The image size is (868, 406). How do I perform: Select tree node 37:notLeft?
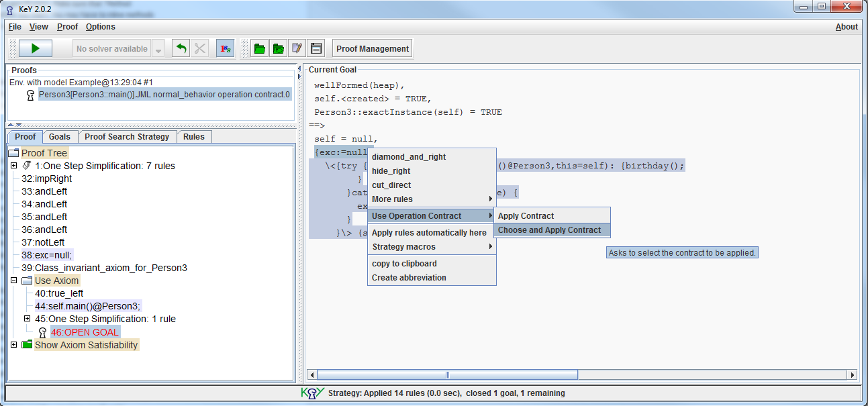coord(43,242)
